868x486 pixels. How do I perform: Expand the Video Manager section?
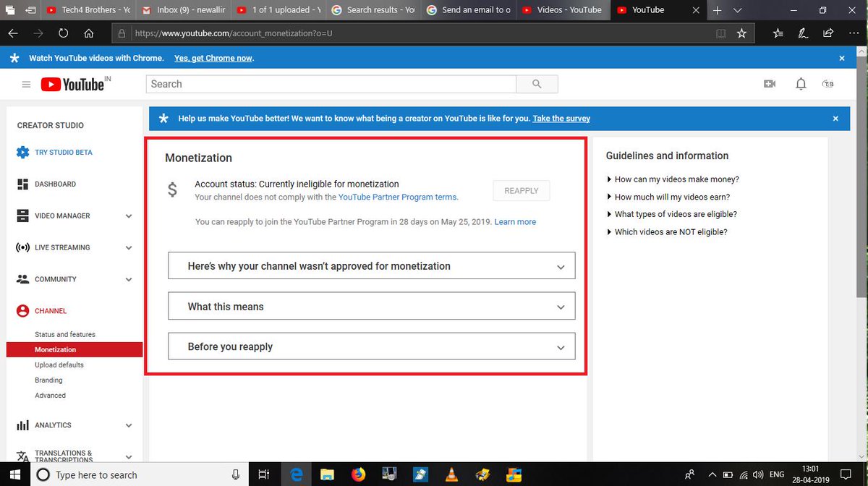coord(129,216)
